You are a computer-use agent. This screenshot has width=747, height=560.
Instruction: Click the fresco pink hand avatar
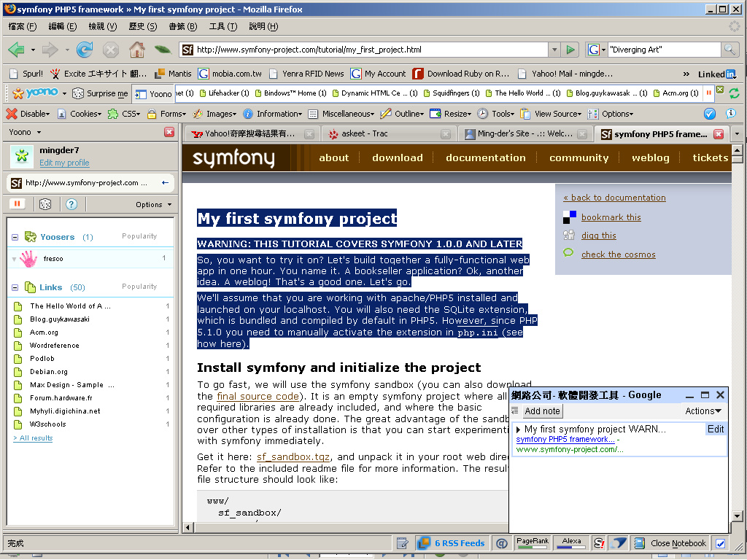(28, 259)
